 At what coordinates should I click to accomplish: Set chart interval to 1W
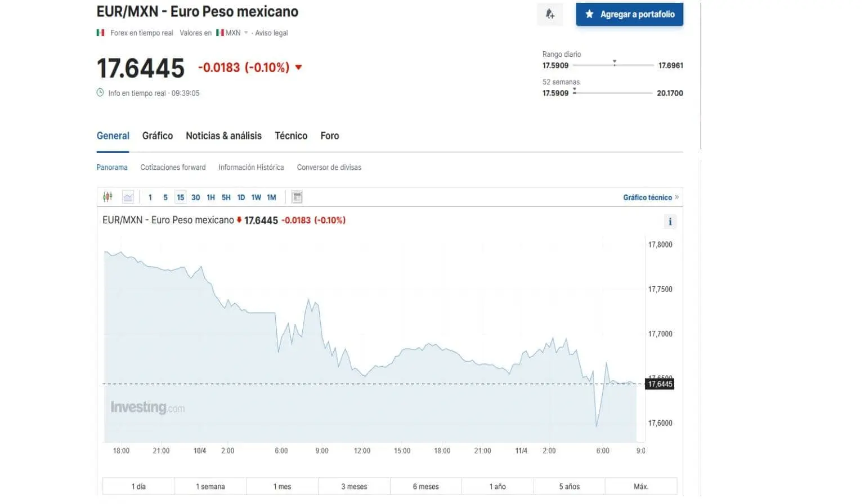tap(256, 197)
